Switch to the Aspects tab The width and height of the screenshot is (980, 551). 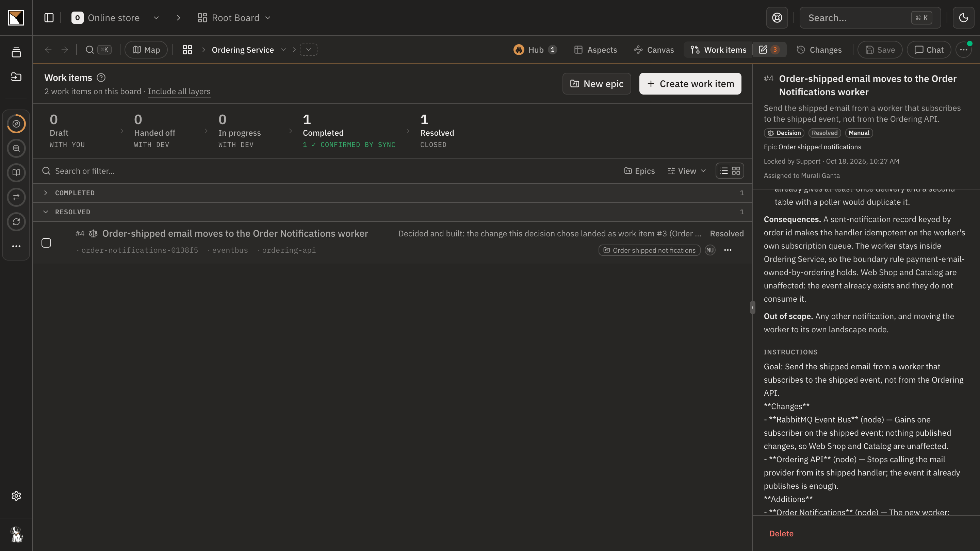pos(595,50)
